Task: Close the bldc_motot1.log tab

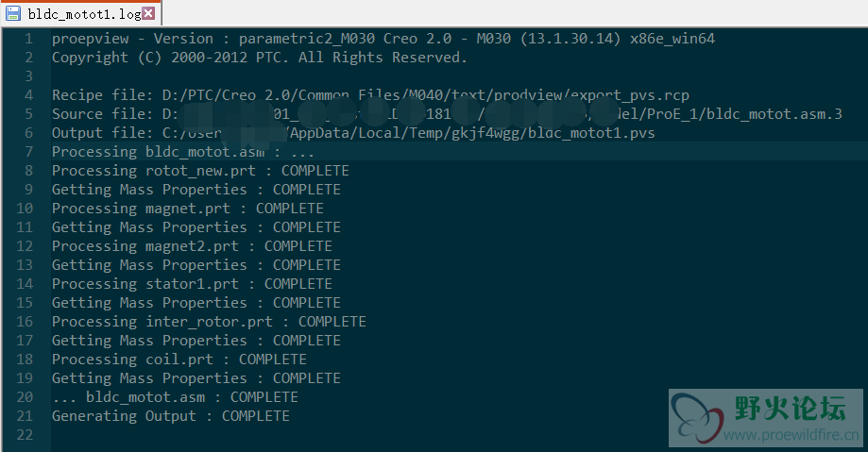Action: (x=148, y=13)
